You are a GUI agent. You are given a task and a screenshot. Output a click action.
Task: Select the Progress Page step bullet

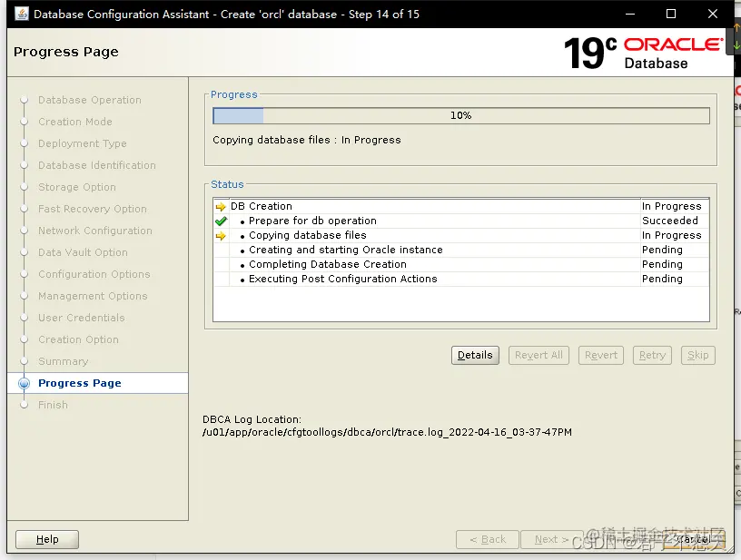25,383
